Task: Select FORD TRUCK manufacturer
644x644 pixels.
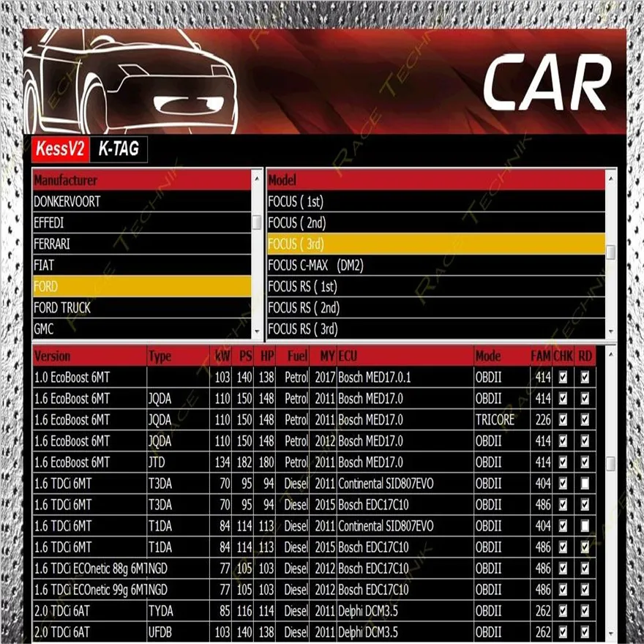Action: [142, 308]
